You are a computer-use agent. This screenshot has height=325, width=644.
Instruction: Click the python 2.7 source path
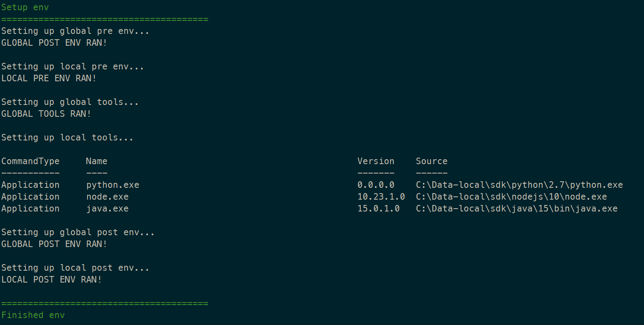tap(519, 185)
